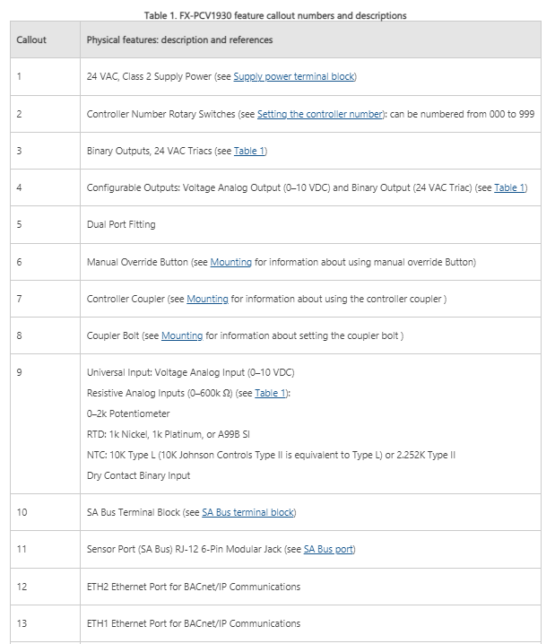
Task: Click callout number 9 cell
Action: point(45,424)
